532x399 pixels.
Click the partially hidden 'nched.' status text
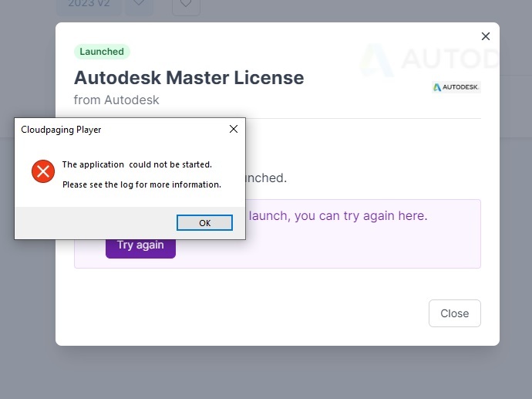(x=266, y=178)
